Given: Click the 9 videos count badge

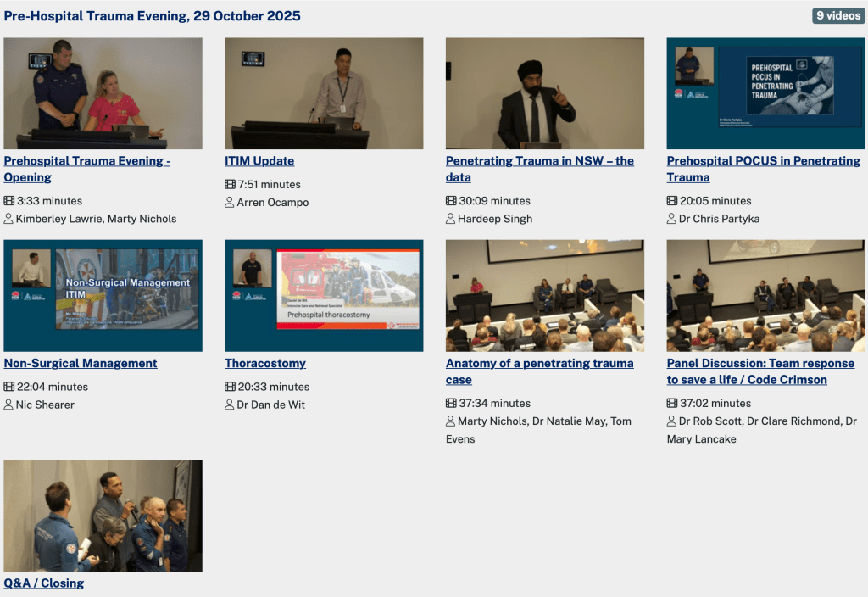Looking at the screenshot, I should [837, 16].
